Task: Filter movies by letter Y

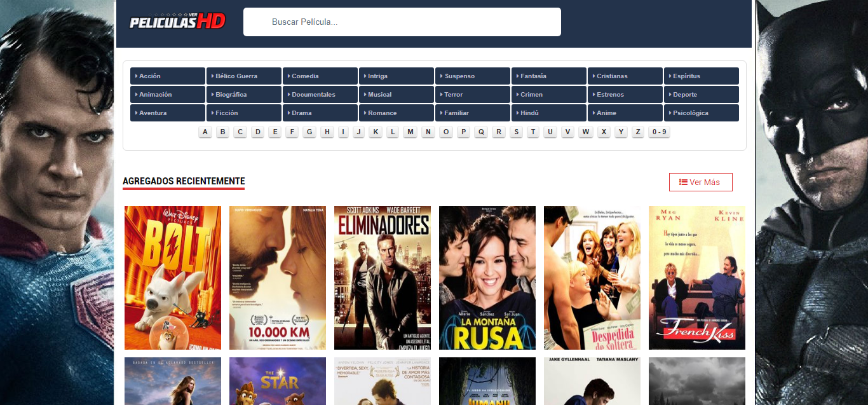Action: (x=621, y=132)
